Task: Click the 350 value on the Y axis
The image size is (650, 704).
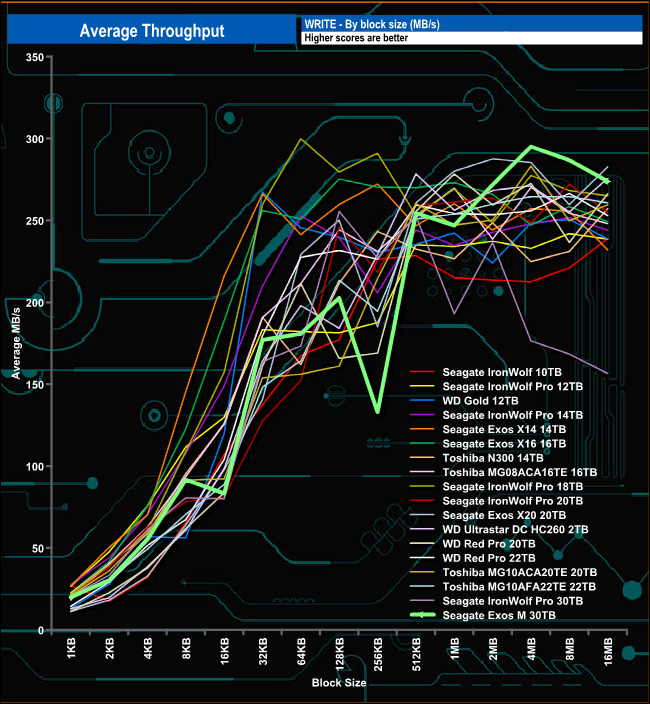Action: (35, 57)
